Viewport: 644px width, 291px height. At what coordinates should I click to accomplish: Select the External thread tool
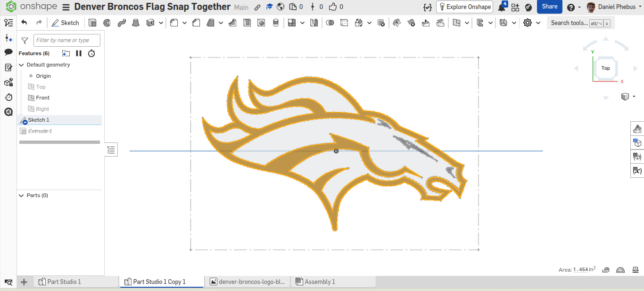click(276, 23)
